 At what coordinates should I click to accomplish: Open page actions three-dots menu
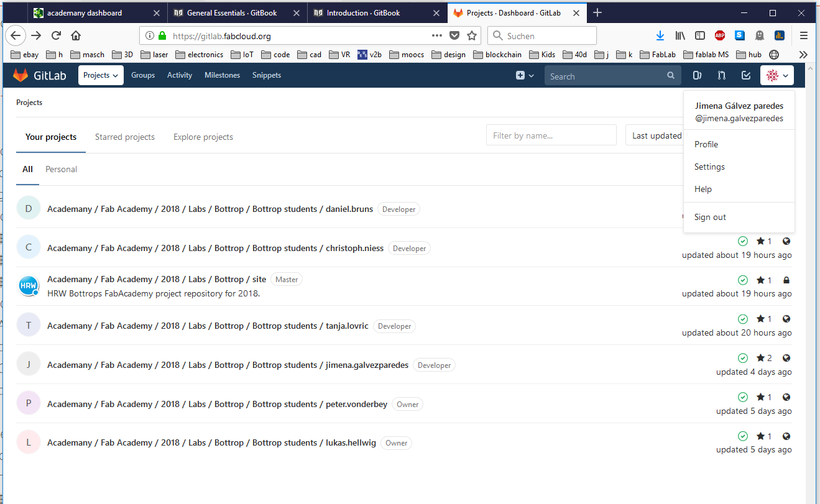coord(437,35)
